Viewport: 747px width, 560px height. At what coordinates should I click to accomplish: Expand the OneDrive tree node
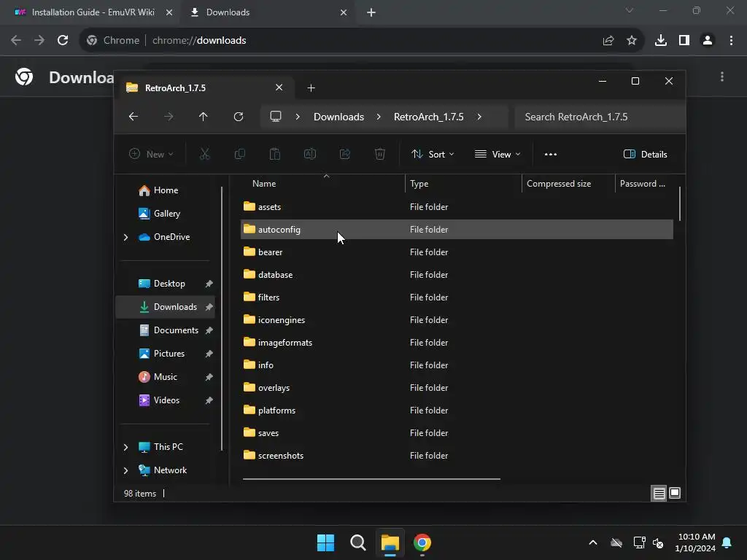click(x=125, y=237)
